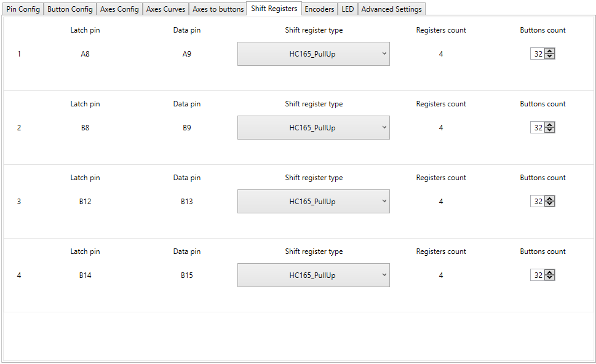Go to the Axes Config tab
This screenshot has height=364, width=596.
coord(119,9)
